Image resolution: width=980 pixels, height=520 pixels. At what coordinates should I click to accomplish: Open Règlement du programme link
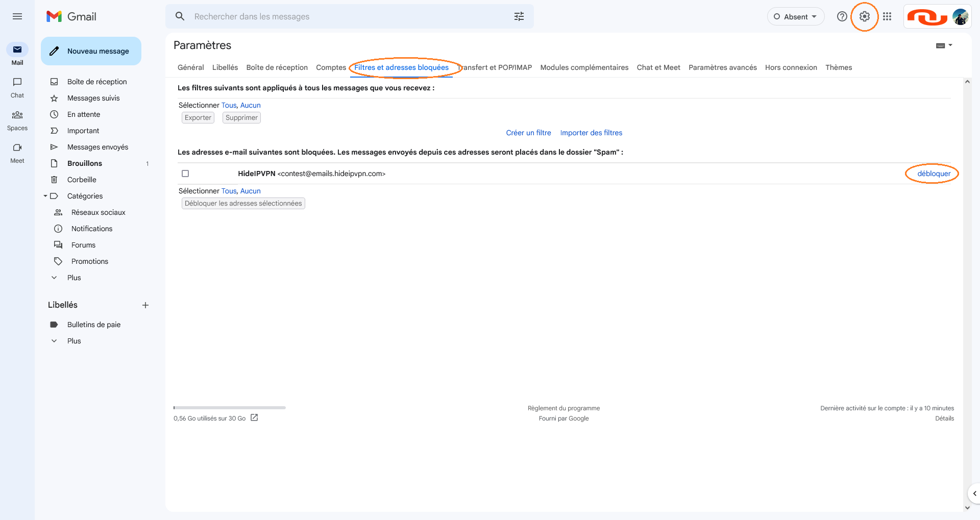click(x=563, y=408)
